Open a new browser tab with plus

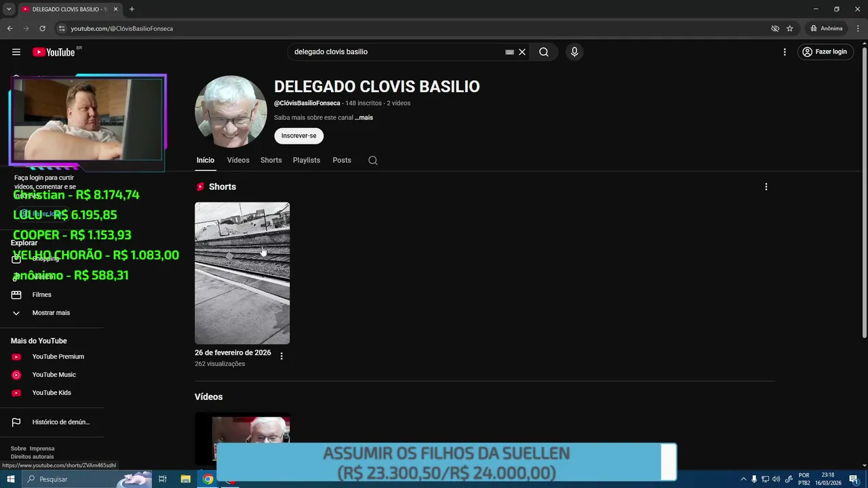pyautogui.click(x=132, y=9)
